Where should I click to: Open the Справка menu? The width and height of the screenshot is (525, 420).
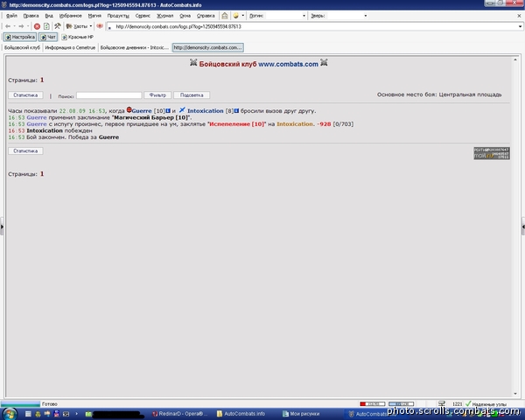(206, 16)
